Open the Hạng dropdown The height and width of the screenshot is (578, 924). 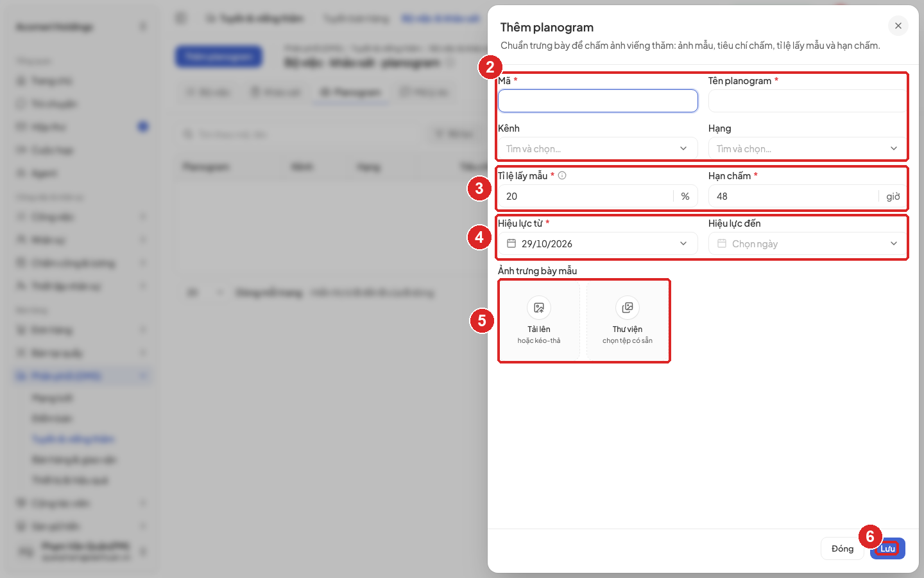[x=807, y=148]
